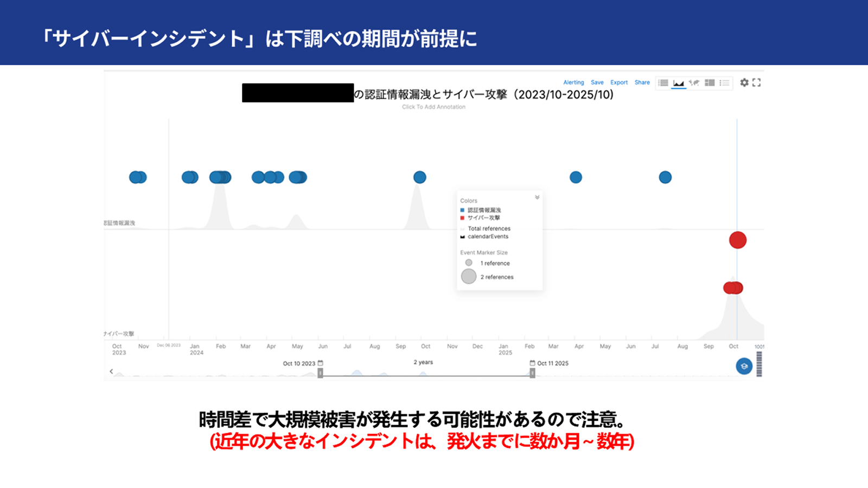Switch to the world map view icon
Screen dimensions: 868x488
pos(694,83)
